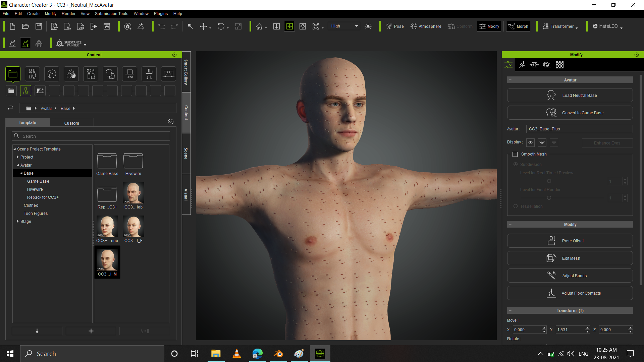The image size is (644, 362).
Task: Click the Adjust Bones button
Action: click(570, 276)
